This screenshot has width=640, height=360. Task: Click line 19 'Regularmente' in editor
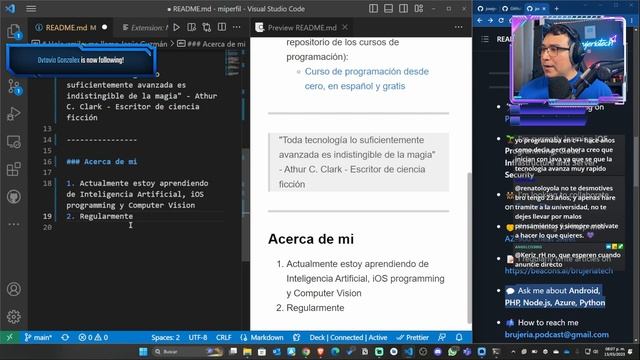pyautogui.click(x=106, y=216)
